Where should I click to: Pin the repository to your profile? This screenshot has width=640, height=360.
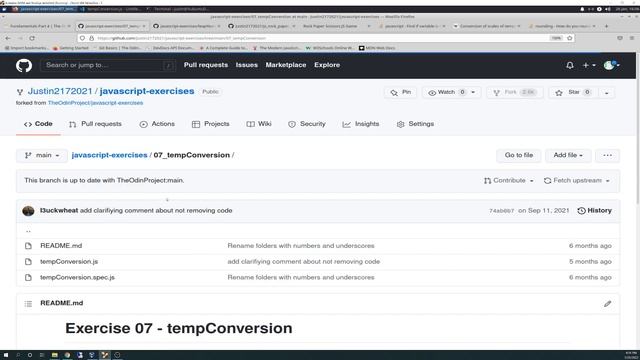point(400,92)
